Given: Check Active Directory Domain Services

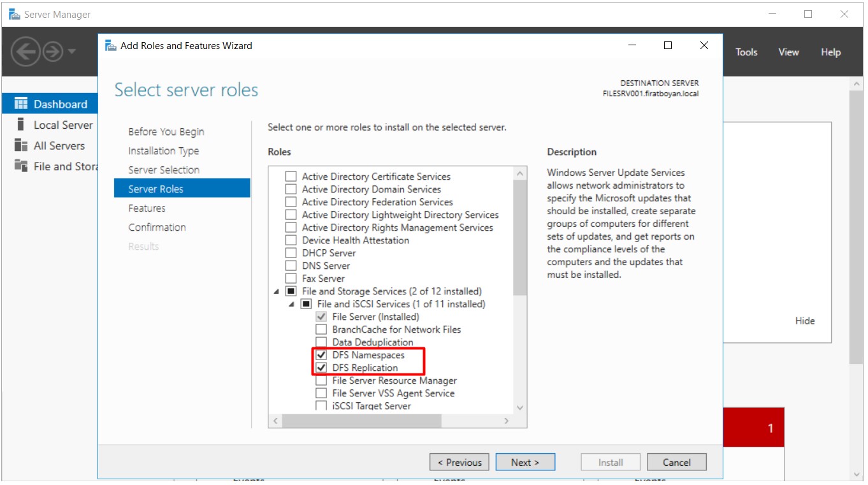Looking at the screenshot, I should pos(291,189).
